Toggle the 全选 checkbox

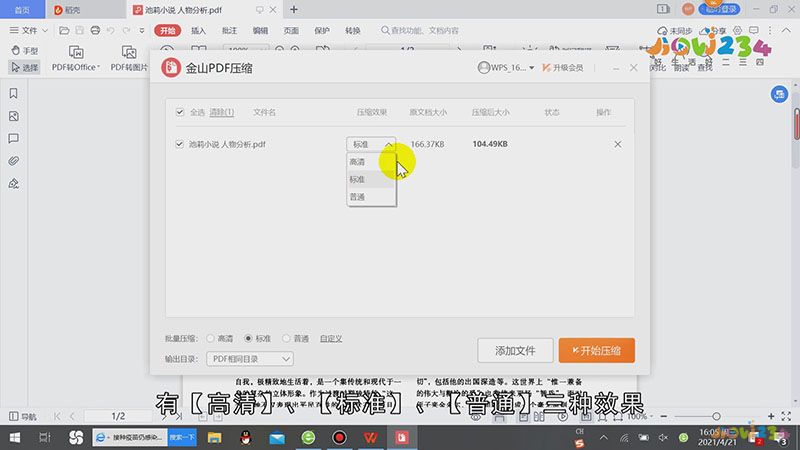click(x=180, y=112)
